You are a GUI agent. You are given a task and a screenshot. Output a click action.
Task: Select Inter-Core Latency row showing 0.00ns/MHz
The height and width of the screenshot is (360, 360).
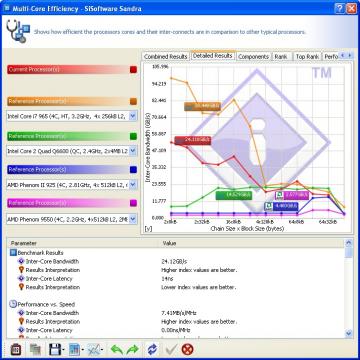tap(177, 330)
